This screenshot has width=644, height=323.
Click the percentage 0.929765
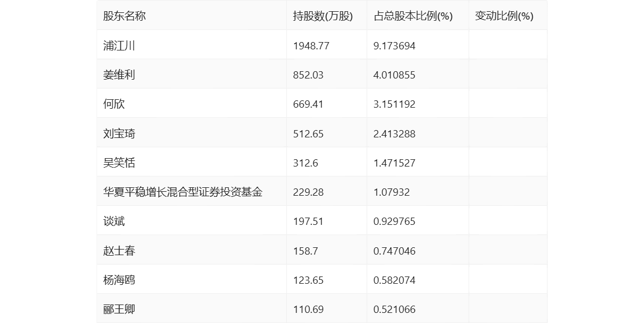point(394,222)
